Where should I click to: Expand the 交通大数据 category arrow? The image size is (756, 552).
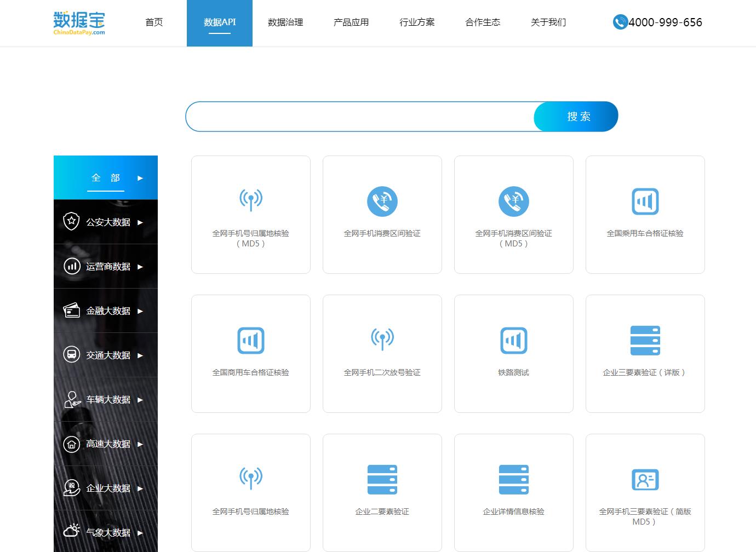[140, 355]
